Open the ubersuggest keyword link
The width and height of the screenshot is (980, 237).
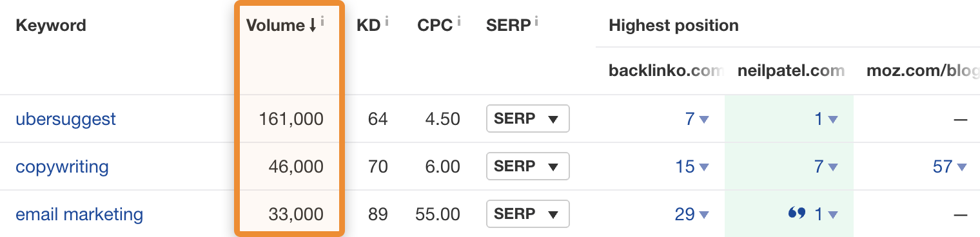[x=66, y=119]
